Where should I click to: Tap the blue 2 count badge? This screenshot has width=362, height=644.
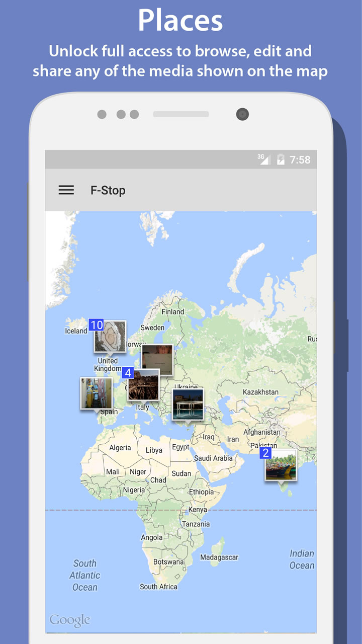pos(265,453)
